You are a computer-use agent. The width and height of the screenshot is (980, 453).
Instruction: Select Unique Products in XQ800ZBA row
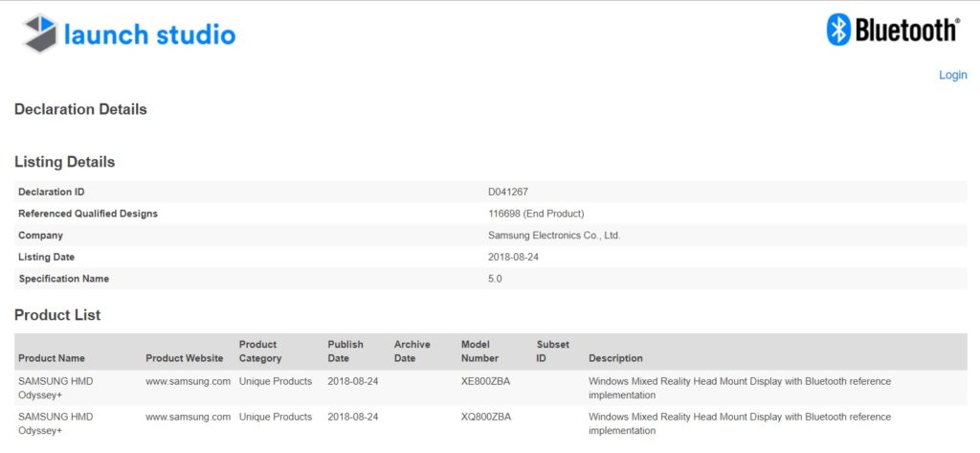[x=275, y=417]
